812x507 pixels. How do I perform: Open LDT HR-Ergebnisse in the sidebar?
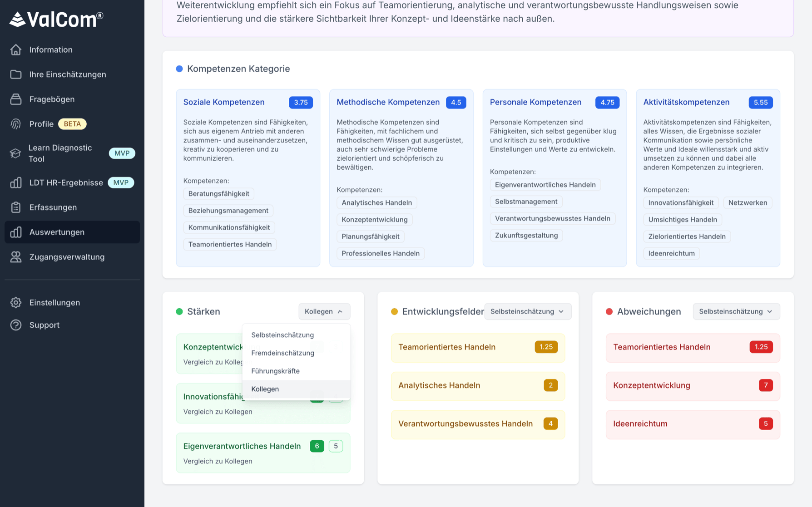[66, 182]
